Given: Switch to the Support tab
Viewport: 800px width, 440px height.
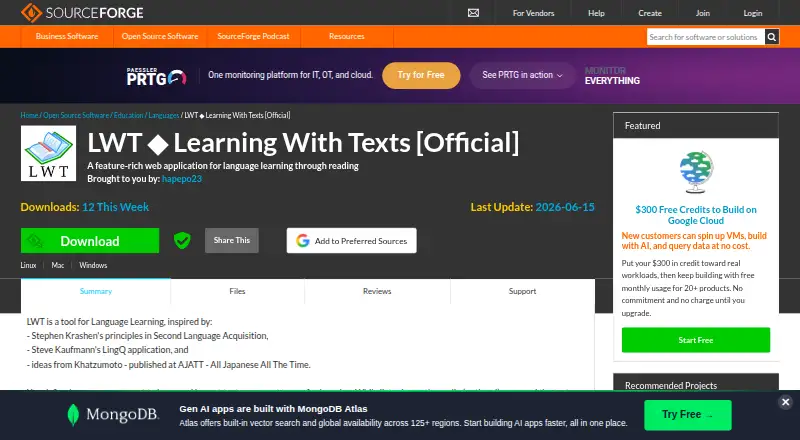Looking at the screenshot, I should click(x=522, y=291).
